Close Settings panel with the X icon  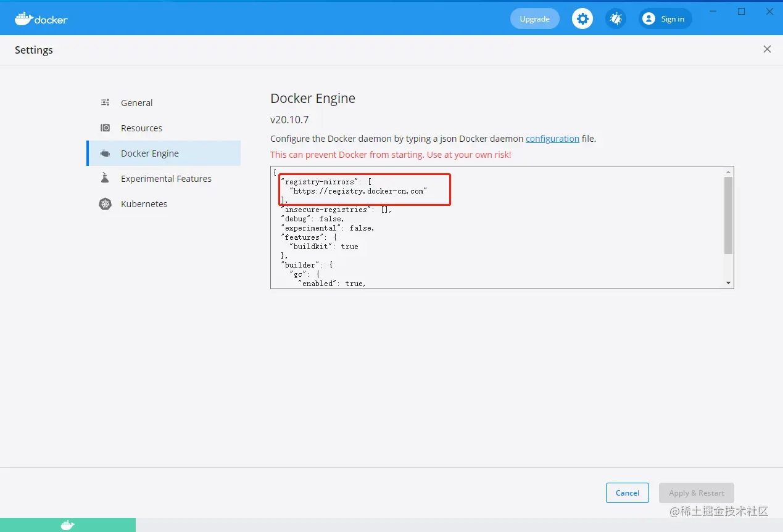coord(767,49)
